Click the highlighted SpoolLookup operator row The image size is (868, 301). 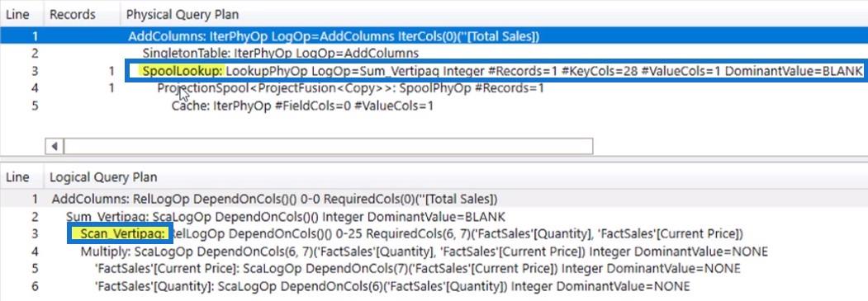pyautogui.click(x=495, y=71)
